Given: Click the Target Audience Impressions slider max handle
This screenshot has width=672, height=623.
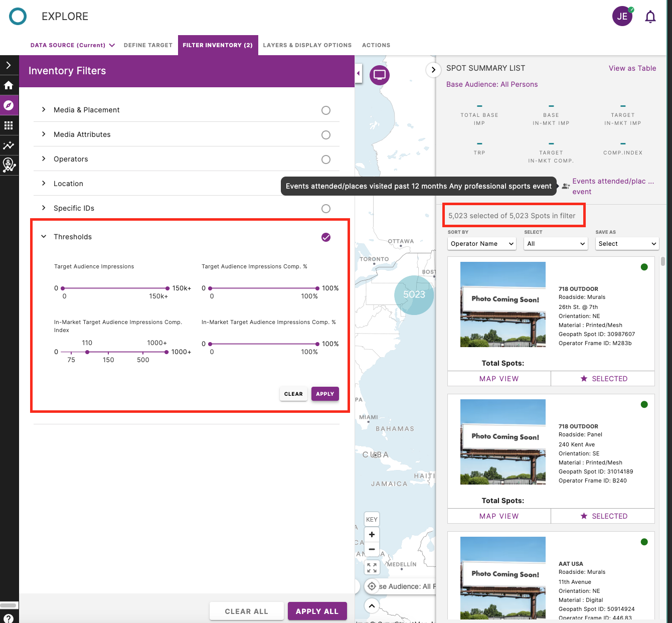Looking at the screenshot, I should coord(167,288).
